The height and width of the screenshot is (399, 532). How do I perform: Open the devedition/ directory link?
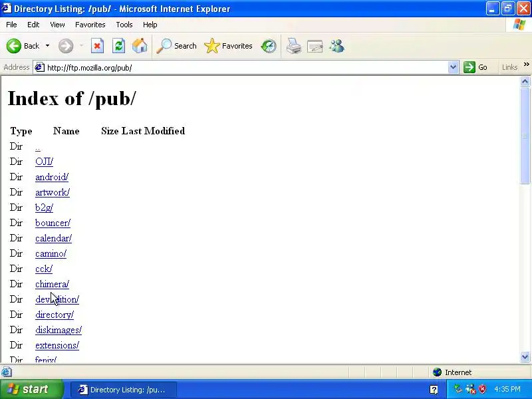[57, 299]
